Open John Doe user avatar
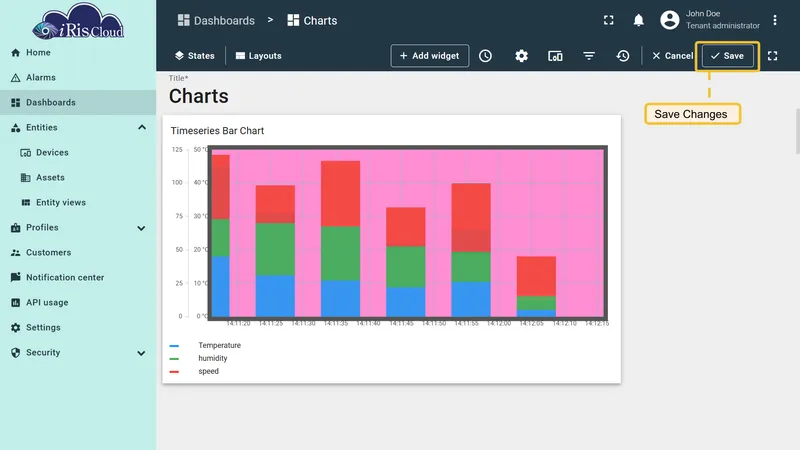 (670, 20)
